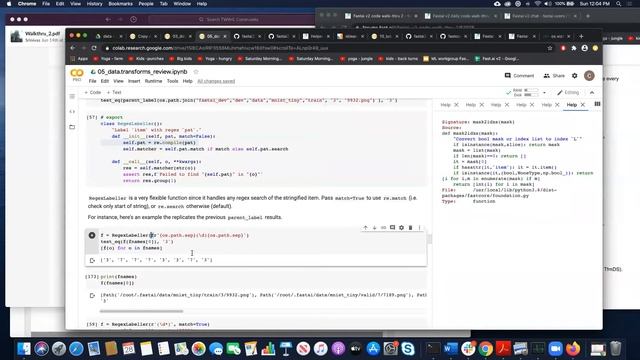Open the Fast.ai v2 bookmark

click(497, 59)
